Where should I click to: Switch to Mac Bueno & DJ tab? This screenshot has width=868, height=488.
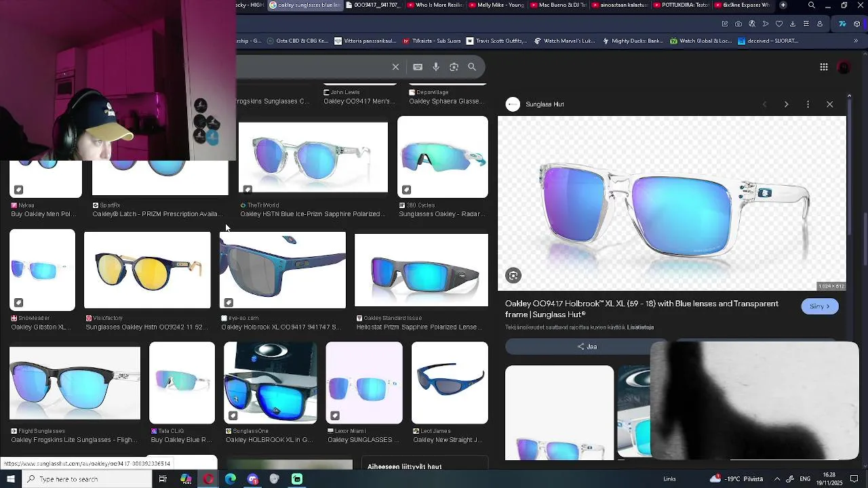pos(557,5)
